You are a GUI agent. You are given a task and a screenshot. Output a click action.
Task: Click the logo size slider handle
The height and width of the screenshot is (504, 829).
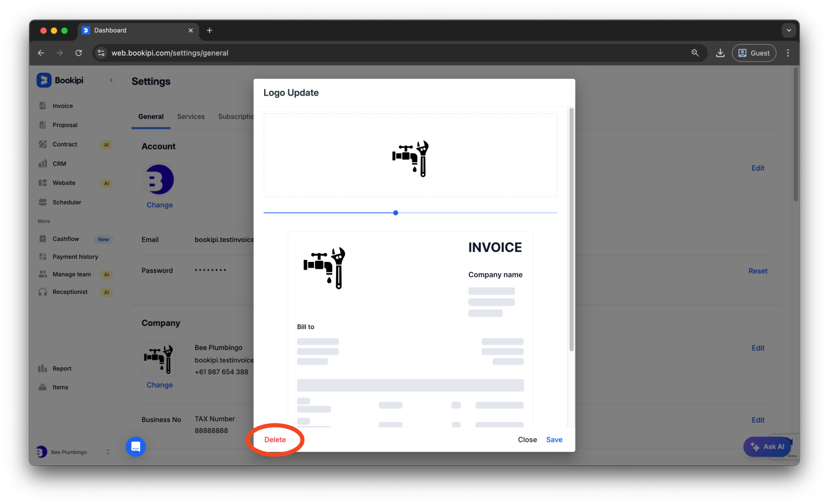pyautogui.click(x=395, y=213)
